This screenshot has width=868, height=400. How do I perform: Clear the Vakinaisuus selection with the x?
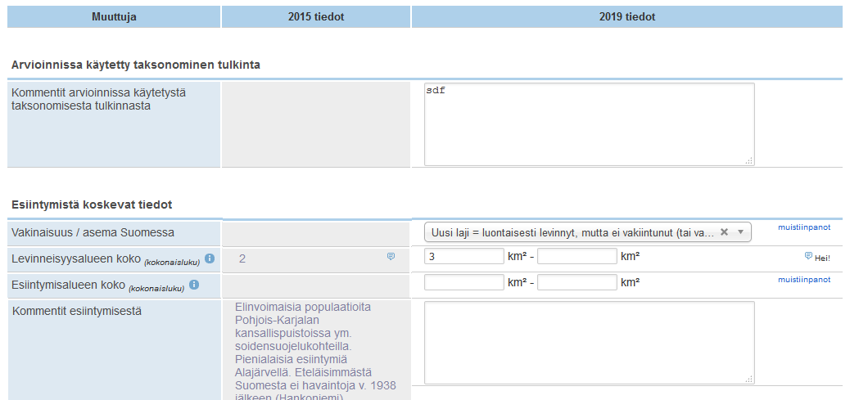(724, 232)
